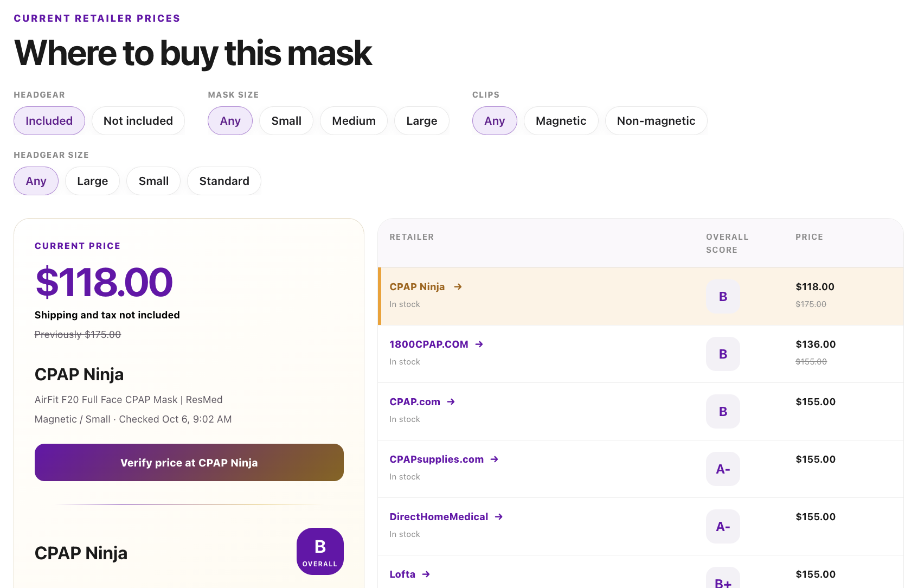The image size is (924, 588).
Task: Click the B score badge in 1800CPAP.COM row
Action: coord(723,354)
